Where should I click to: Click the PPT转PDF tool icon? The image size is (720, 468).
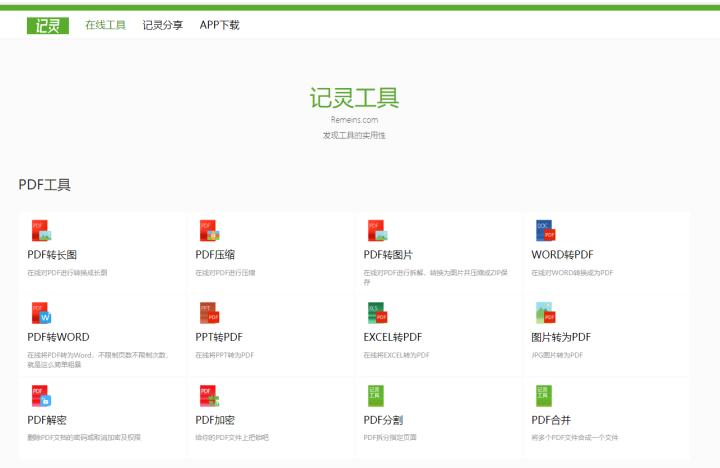point(209,313)
